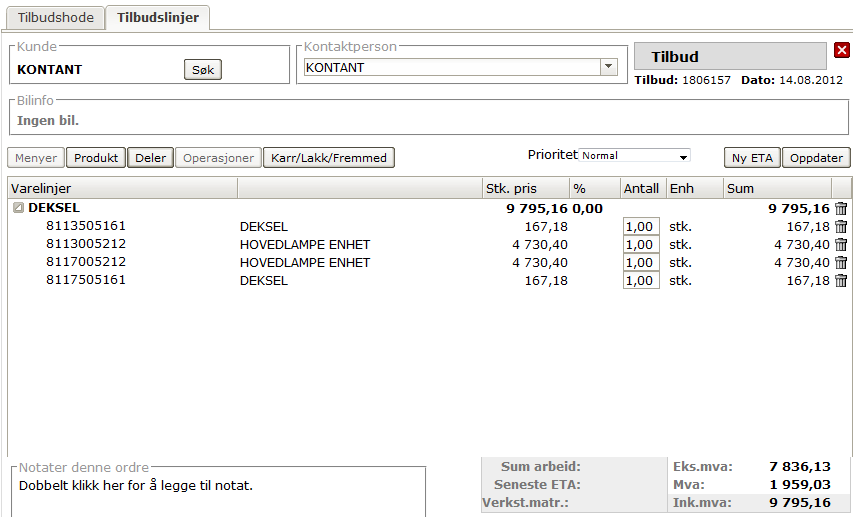Click the Produkt button
Viewport: 853px width, 517px height.
(96, 158)
